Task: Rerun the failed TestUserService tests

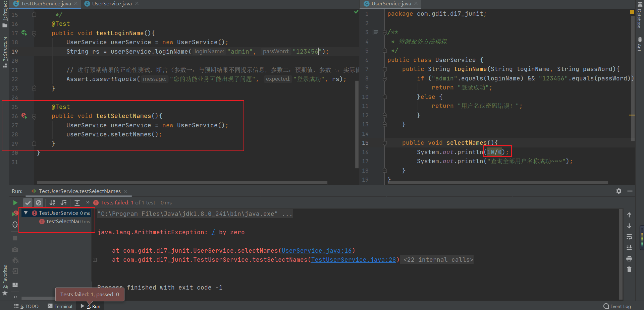Action: coord(15,213)
